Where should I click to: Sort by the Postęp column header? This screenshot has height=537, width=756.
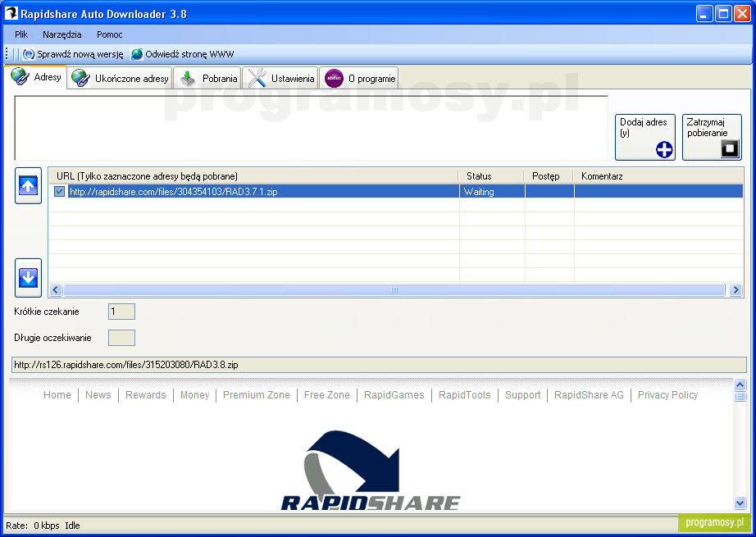click(549, 176)
